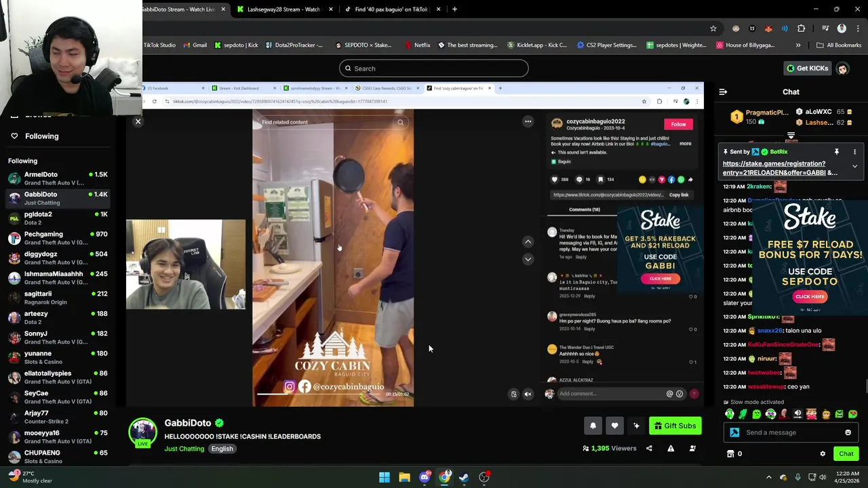Image resolution: width=868 pixels, height=488 pixels.
Task: Expand more bookmarks chevron in bookmarks bar
Action: tap(797, 45)
